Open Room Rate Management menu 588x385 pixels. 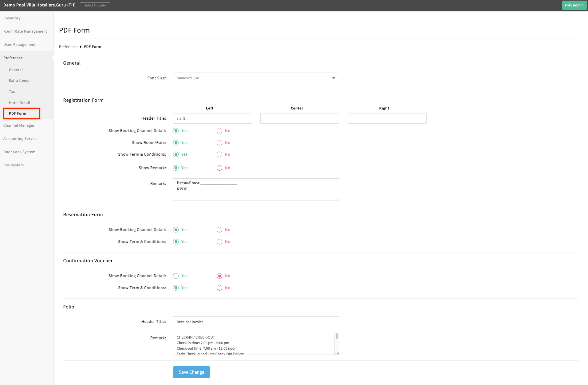pyautogui.click(x=25, y=31)
